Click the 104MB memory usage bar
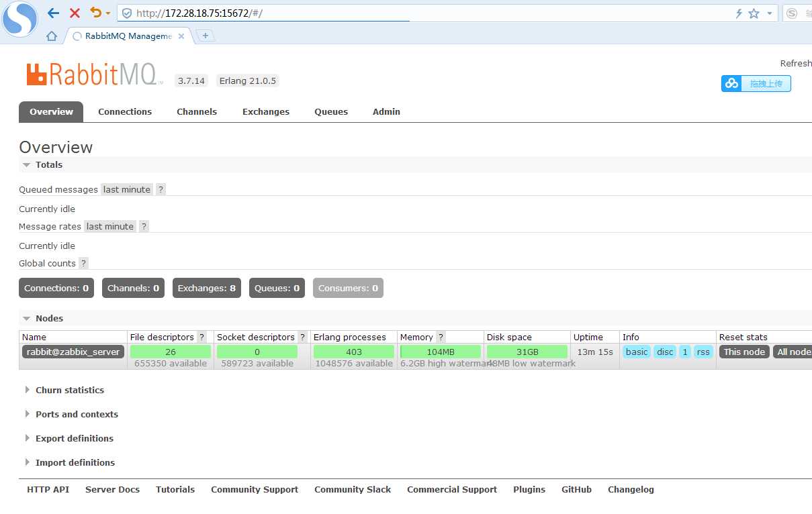Screen dimensions: 812x514 pyautogui.click(x=441, y=352)
